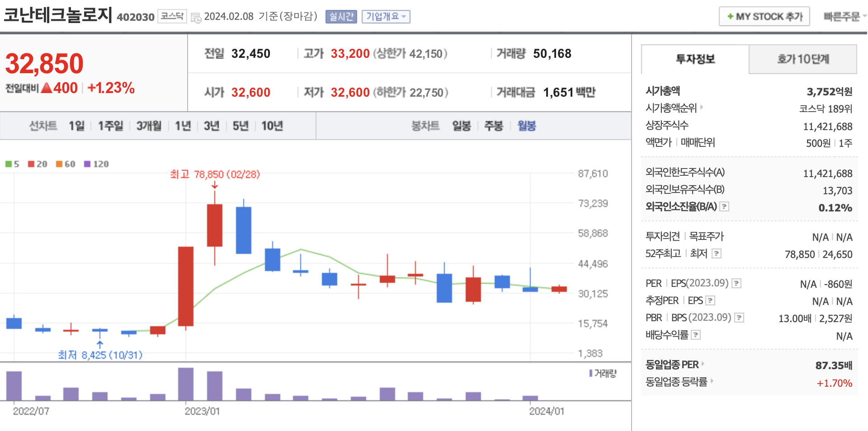Click the 목표주가 link

(707, 236)
